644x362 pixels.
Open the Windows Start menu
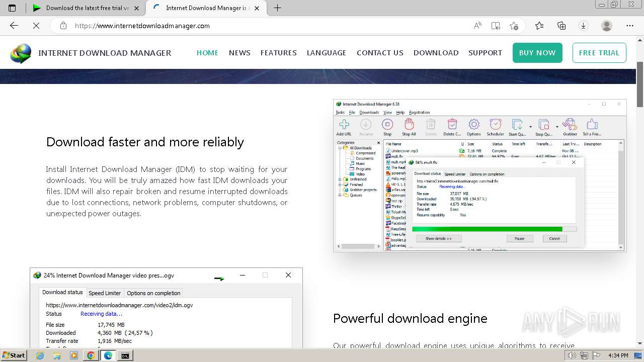(x=14, y=355)
